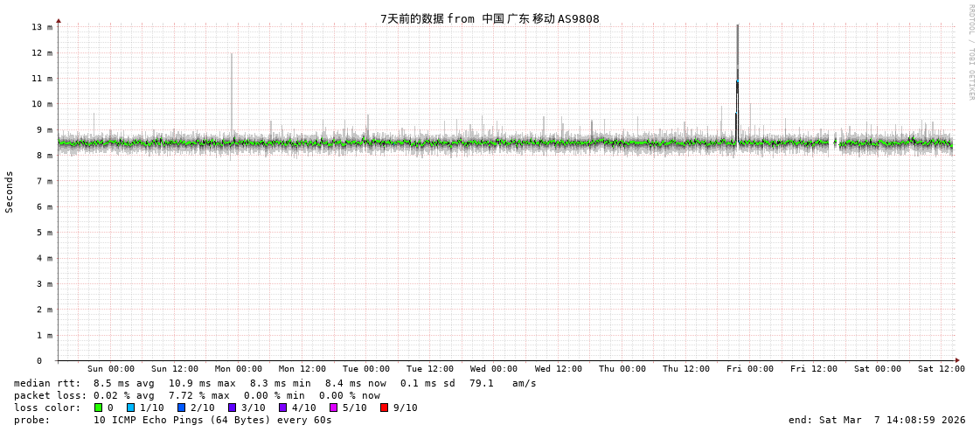This screenshot has height=432, width=980.
Task: Select the red 9/10 loss swatch
Action: (385, 408)
